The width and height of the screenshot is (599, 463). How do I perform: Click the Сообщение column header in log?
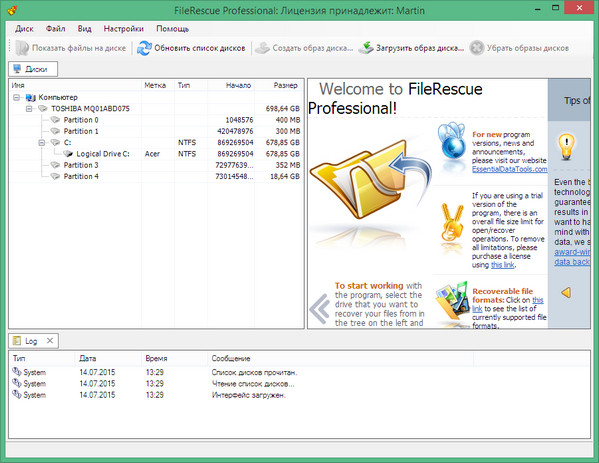click(341, 358)
